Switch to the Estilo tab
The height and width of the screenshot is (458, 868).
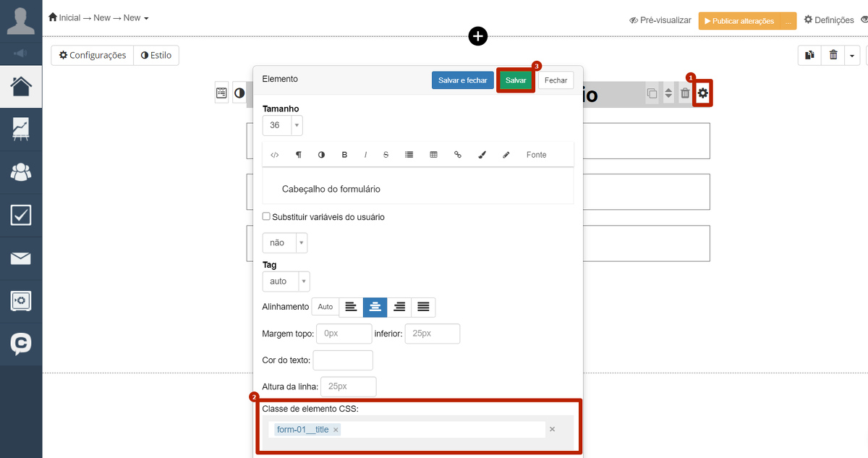156,55
